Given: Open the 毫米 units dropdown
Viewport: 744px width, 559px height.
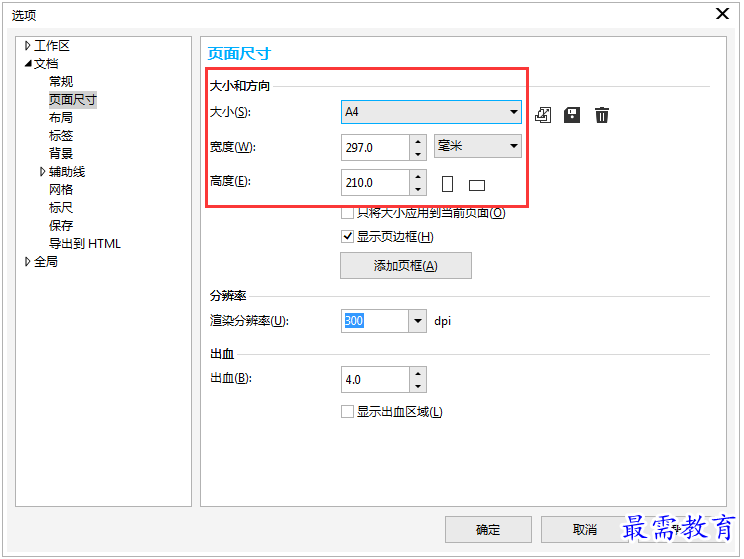Looking at the screenshot, I should 477,146.
